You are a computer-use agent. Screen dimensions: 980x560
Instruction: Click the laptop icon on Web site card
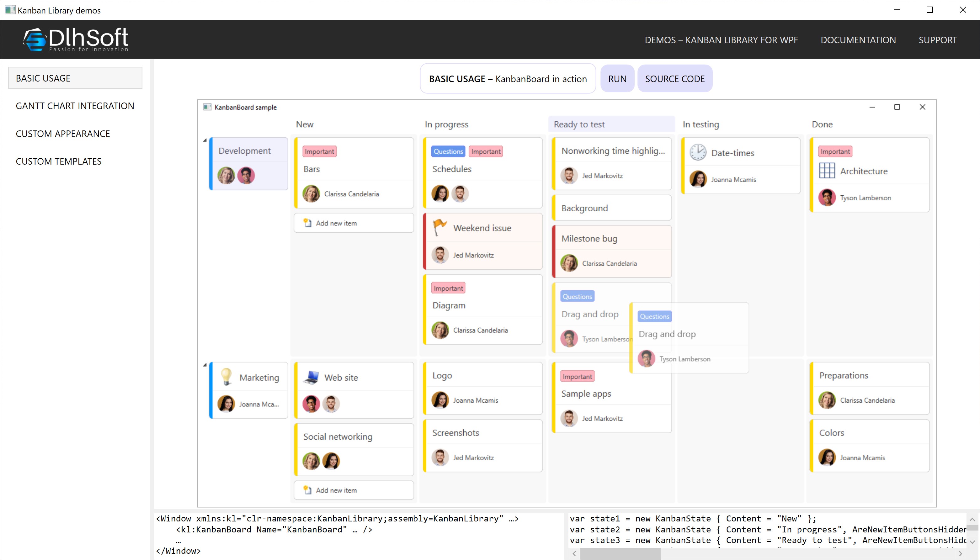pos(311,377)
